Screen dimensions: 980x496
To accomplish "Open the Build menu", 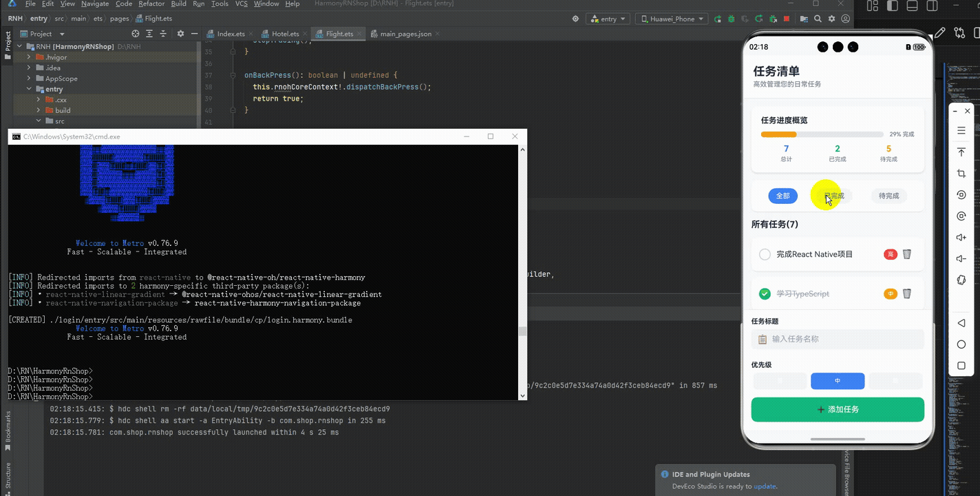I will [x=179, y=3].
